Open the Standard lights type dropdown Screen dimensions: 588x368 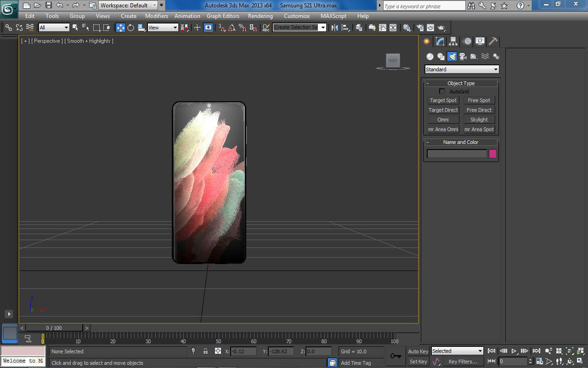[x=462, y=69]
